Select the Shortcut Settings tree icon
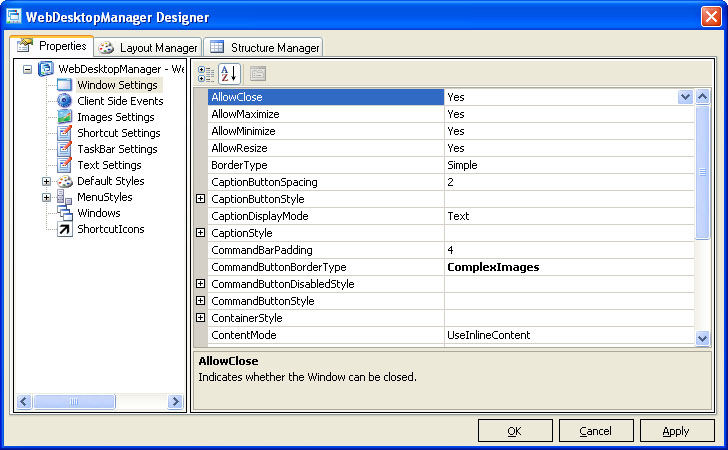This screenshot has width=728, height=450. point(65,133)
